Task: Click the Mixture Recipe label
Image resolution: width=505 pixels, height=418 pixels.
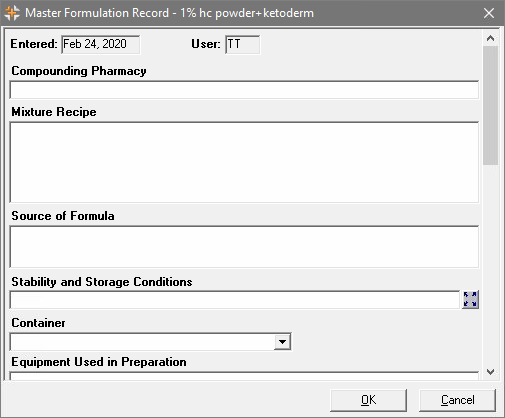Action: click(54, 112)
